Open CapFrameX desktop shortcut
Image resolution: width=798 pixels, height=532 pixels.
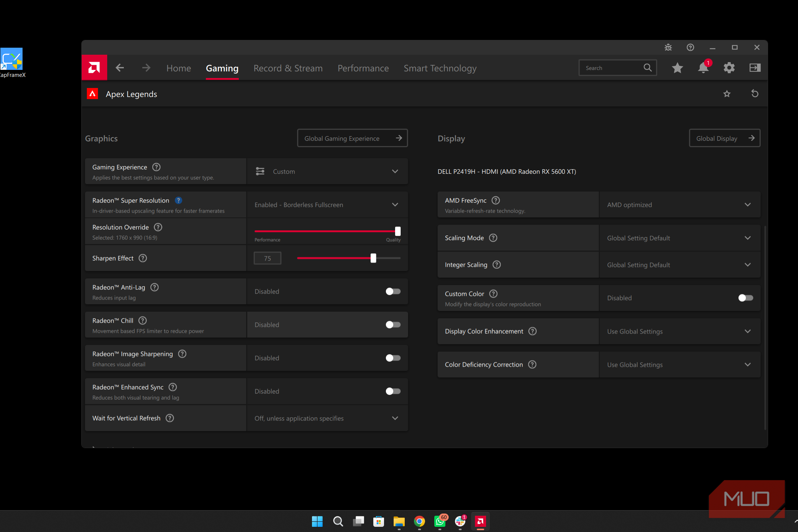pos(12,63)
